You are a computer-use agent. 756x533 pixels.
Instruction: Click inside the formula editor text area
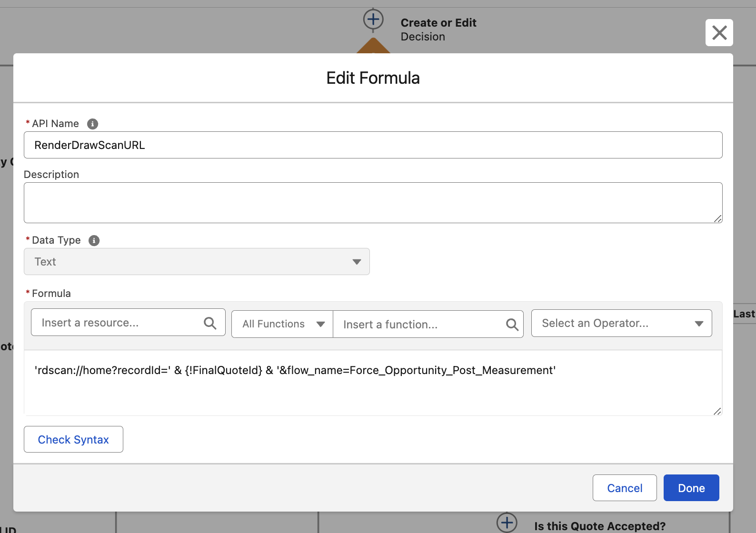pyautogui.click(x=373, y=390)
